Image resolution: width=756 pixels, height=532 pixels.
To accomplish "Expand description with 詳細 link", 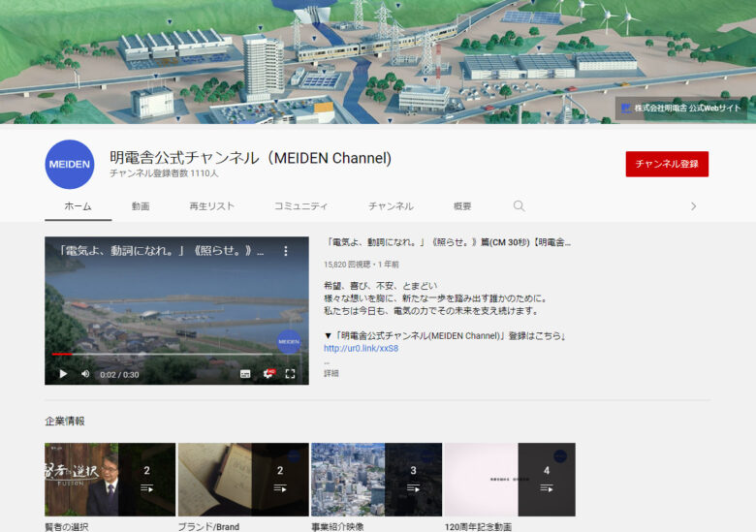I will click(x=331, y=373).
